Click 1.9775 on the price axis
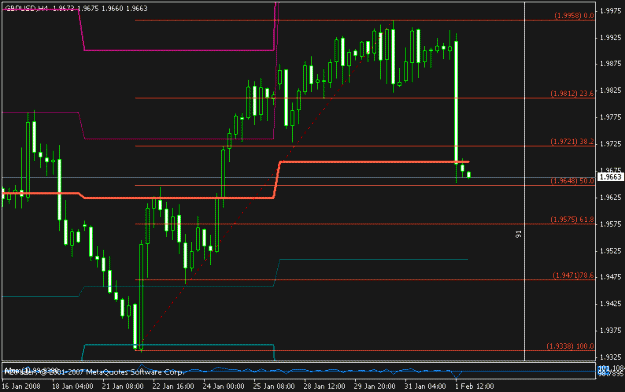 (610, 117)
